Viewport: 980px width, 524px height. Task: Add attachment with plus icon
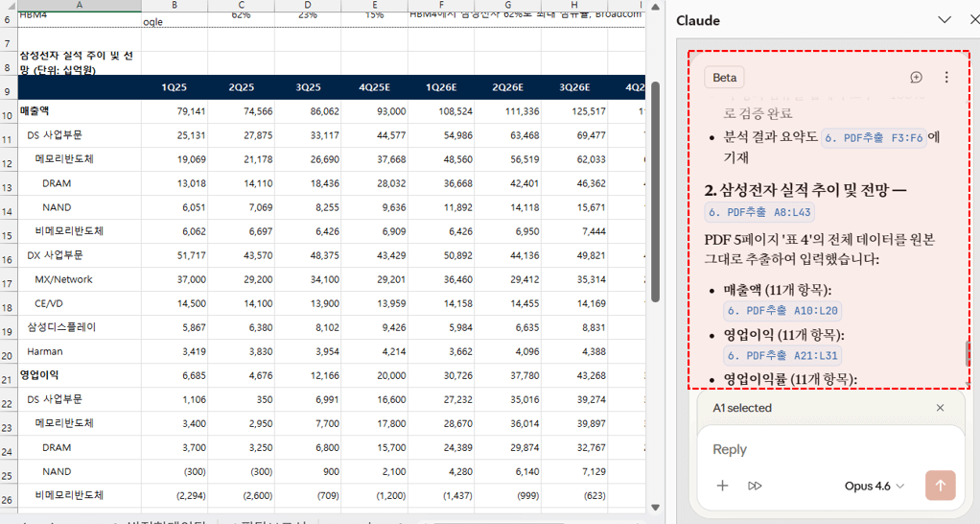tap(722, 486)
